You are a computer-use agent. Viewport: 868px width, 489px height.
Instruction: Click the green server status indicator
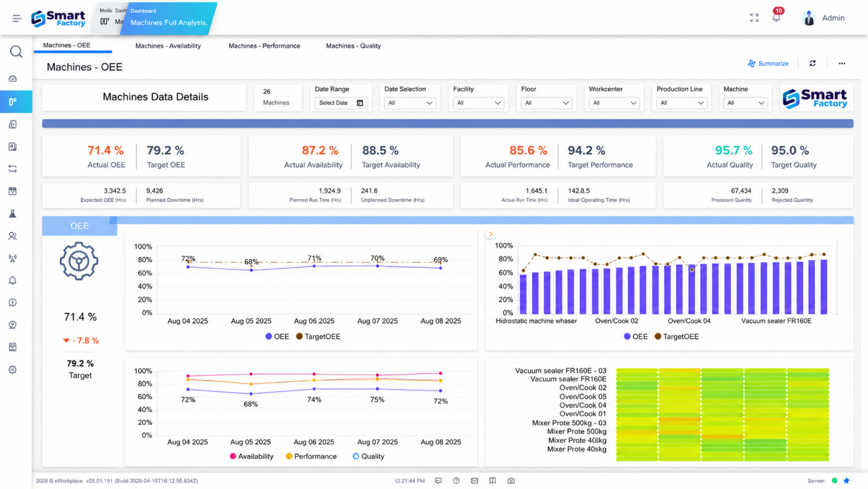click(834, 481)
